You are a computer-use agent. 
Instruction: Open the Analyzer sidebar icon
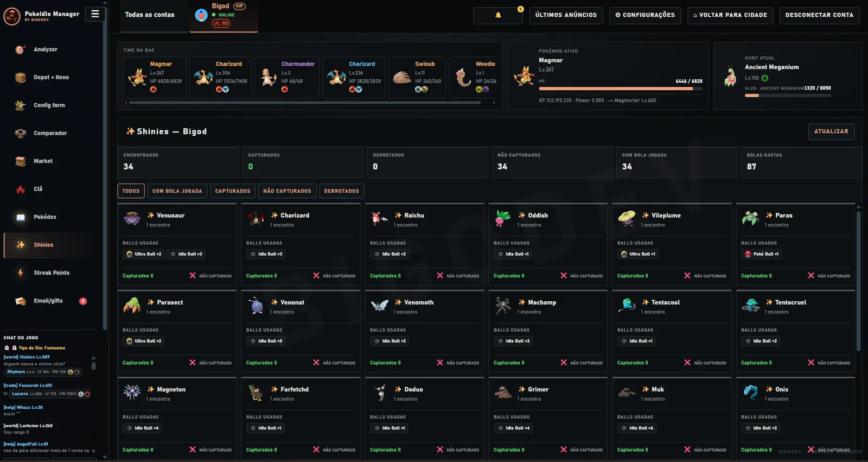(20, 50)
